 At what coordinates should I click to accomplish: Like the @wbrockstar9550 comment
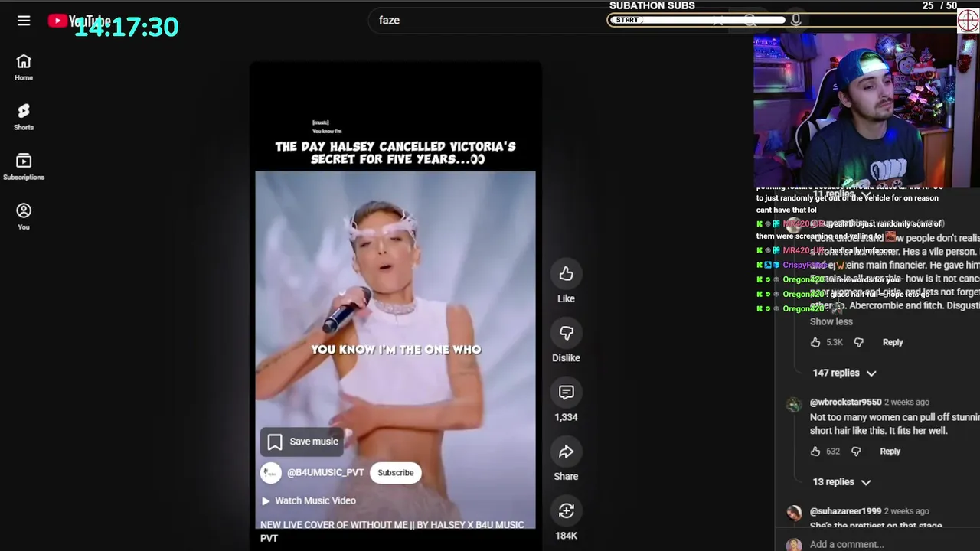(815, 452)
